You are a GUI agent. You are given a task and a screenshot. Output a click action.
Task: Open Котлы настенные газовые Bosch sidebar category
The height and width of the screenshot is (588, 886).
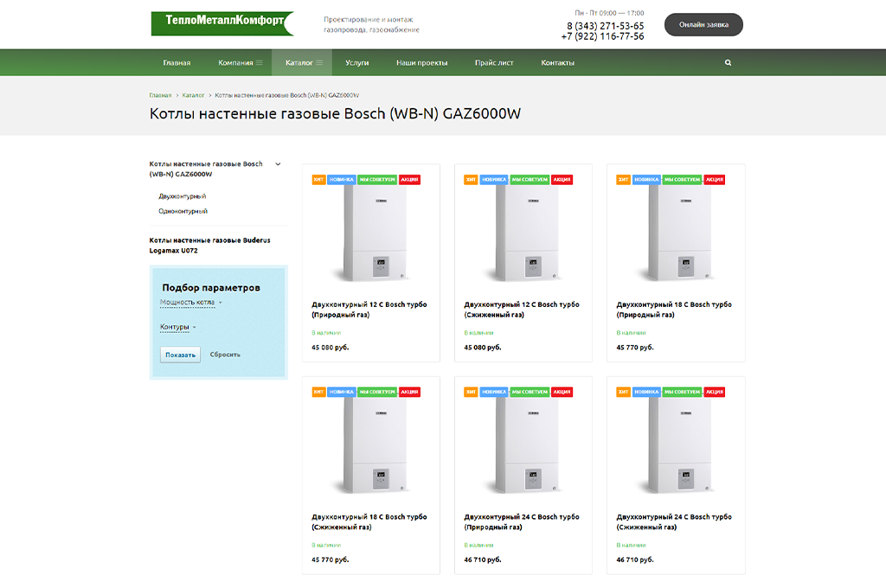click(x=206, y=169)
